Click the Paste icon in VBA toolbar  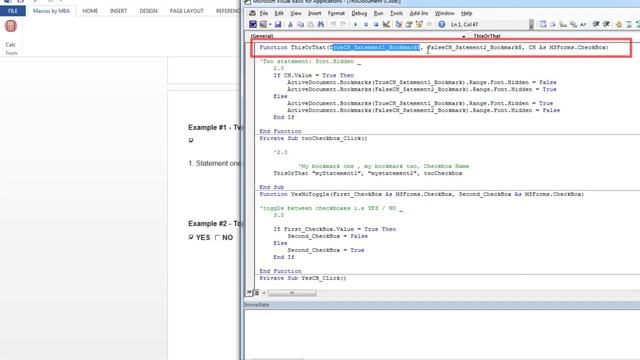coord(311,24)
